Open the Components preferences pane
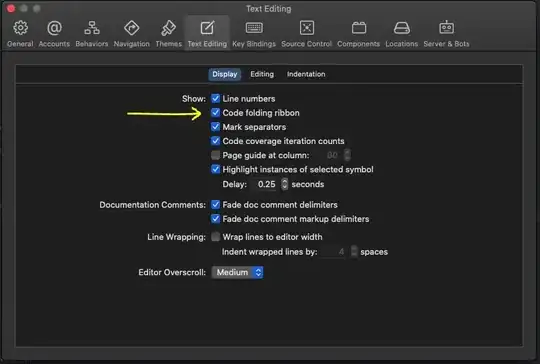540x364 pixels. pyautogui.click(x=359, y=33)
